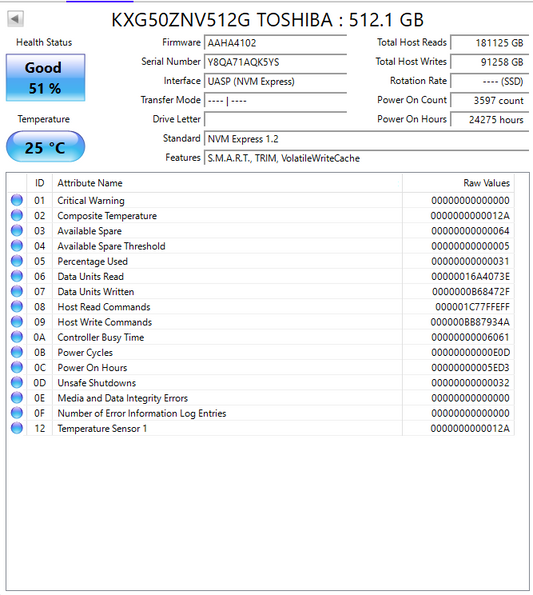Click the status circle beside Percentage Used
The width and height of the screenshot is (533, 595).
tap(17, 261)
